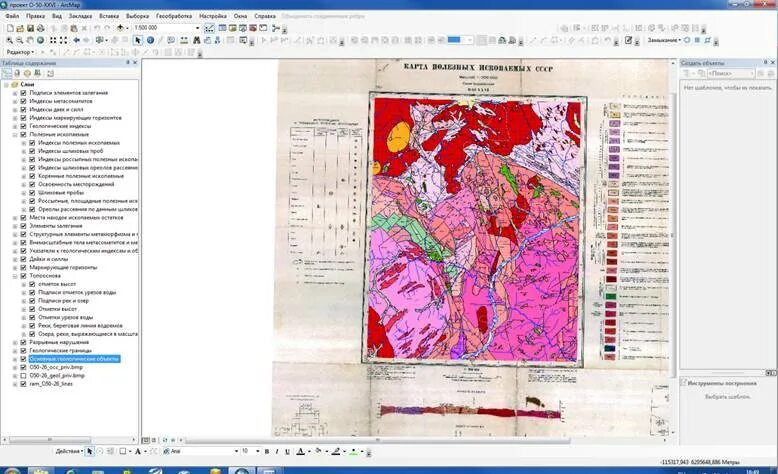The width and height of the screenshot is (778, 474).
Task: Collapse the Полезные ископаемые group
Action: [15, 135]
